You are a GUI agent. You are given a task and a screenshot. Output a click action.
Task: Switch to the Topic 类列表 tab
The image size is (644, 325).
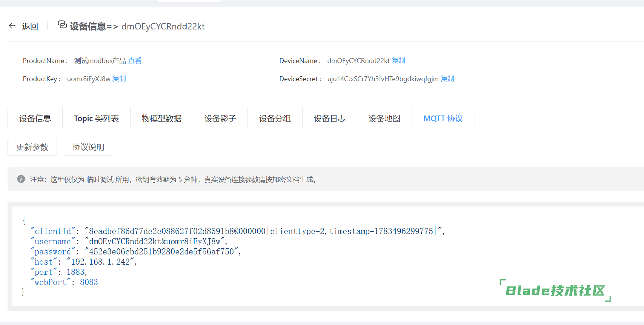pos(97,118)
